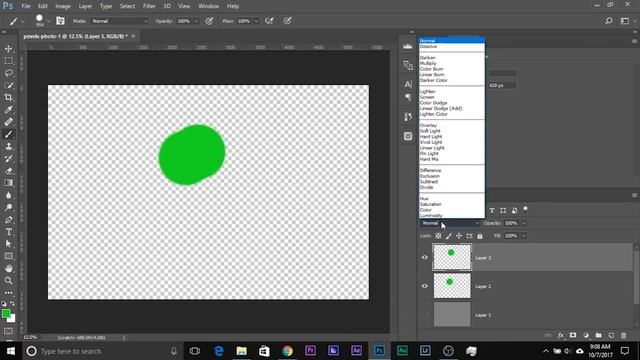Select the Move tool
Screen dimensions: 640x360
click(x=8, y=49)
